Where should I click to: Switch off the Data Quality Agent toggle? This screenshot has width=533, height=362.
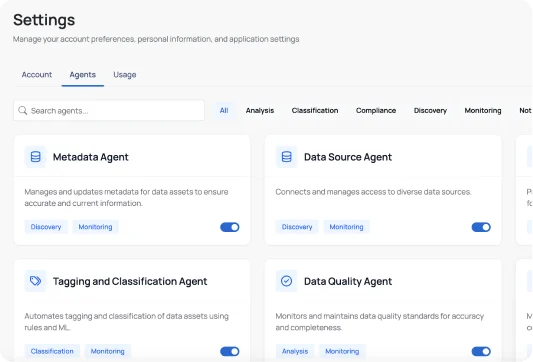[481, 351]
